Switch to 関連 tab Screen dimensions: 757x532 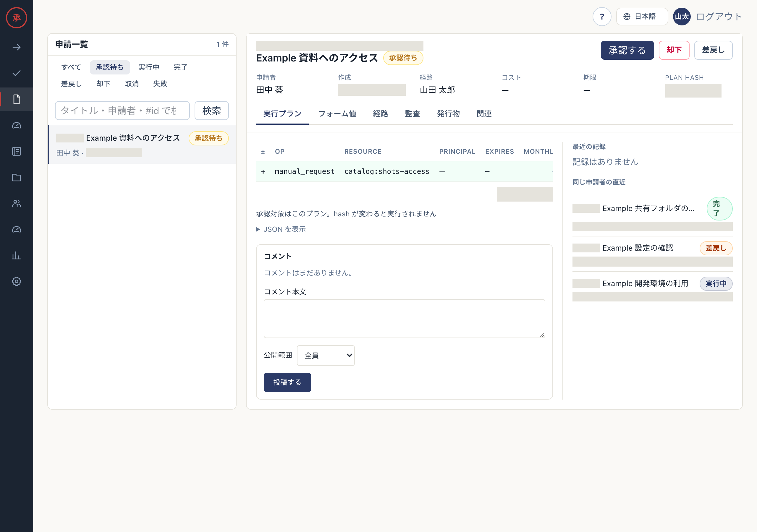(484, 114)
